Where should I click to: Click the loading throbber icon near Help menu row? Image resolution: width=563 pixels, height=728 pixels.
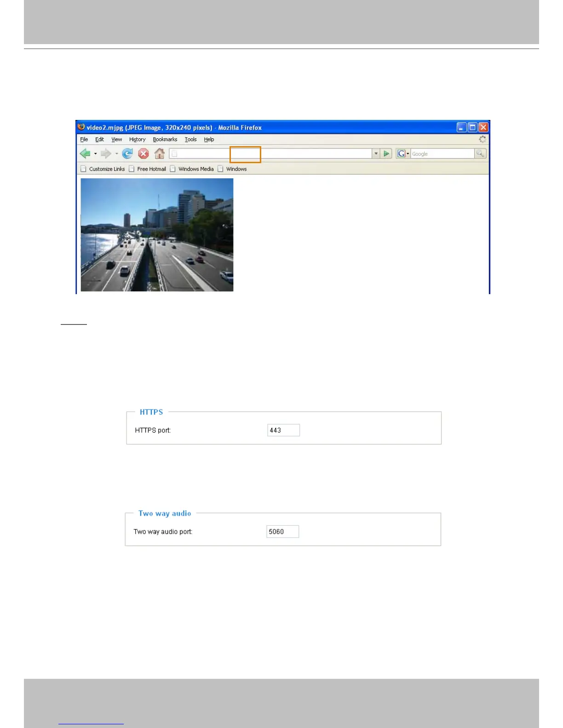(483, 139)
